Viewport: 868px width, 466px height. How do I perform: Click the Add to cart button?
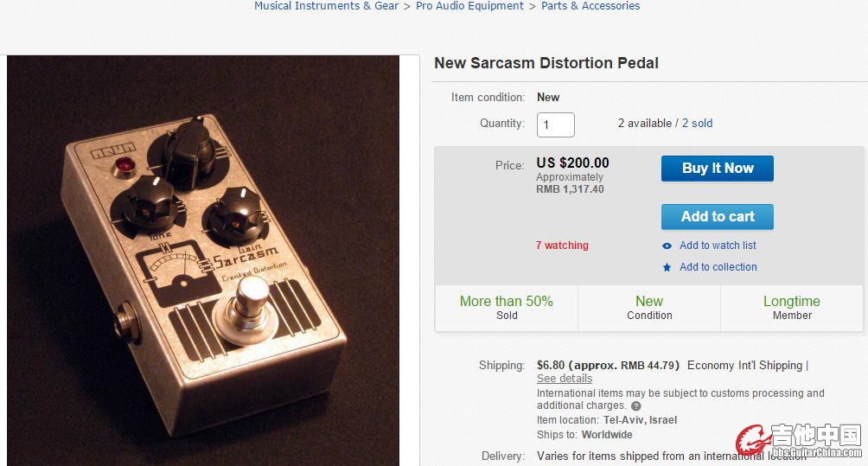[x=717, y=217]
